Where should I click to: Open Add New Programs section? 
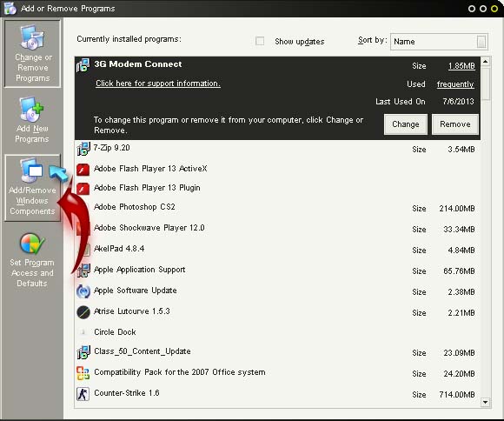(x=32, y=120)
